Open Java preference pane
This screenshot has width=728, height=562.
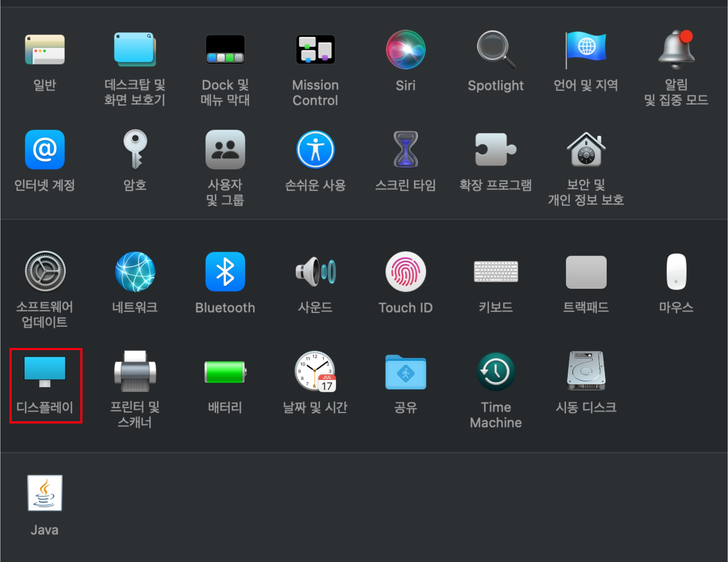tap(45, 493)
